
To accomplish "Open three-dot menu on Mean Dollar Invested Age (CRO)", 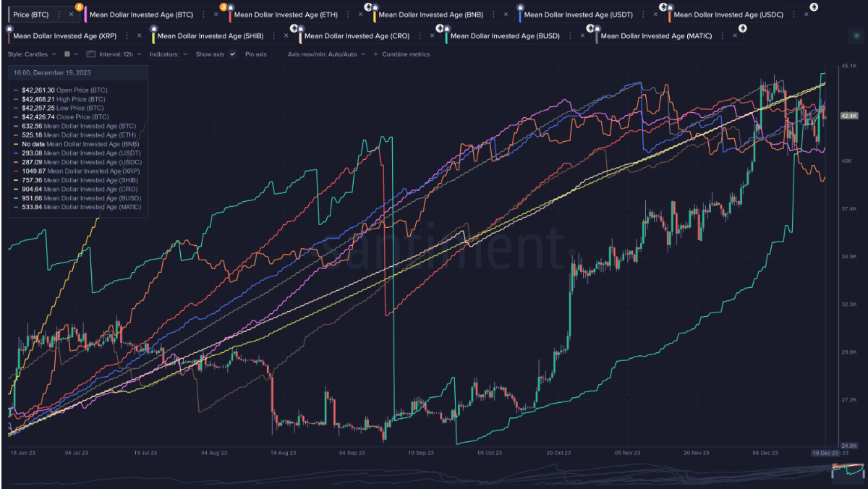I will [420, 36].
